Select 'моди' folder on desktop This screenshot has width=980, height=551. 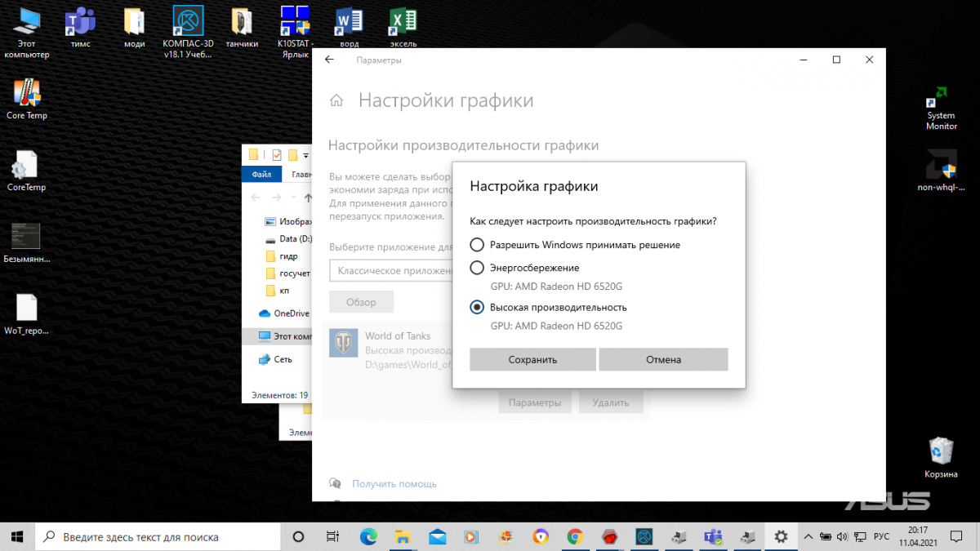point(135,27)
